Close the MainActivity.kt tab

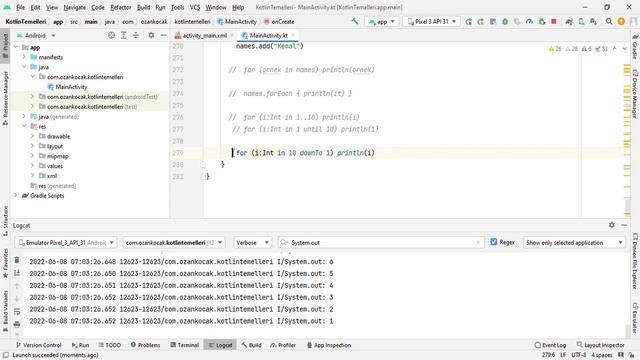tap(293, 36)
